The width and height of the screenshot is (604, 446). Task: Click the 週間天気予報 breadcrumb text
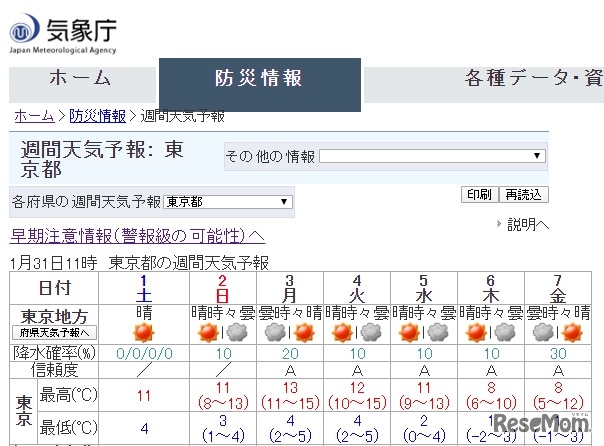[182, 116]
